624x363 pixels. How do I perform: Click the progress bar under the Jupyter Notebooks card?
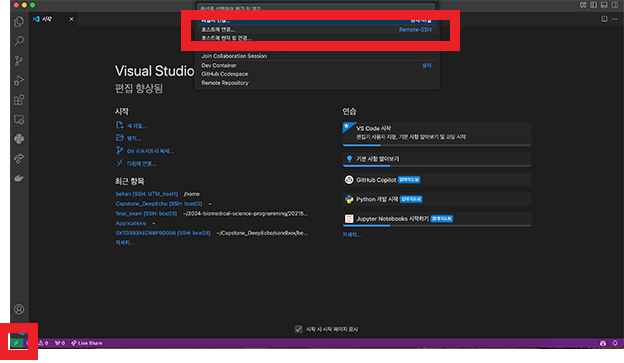click(x=437, y=226)
